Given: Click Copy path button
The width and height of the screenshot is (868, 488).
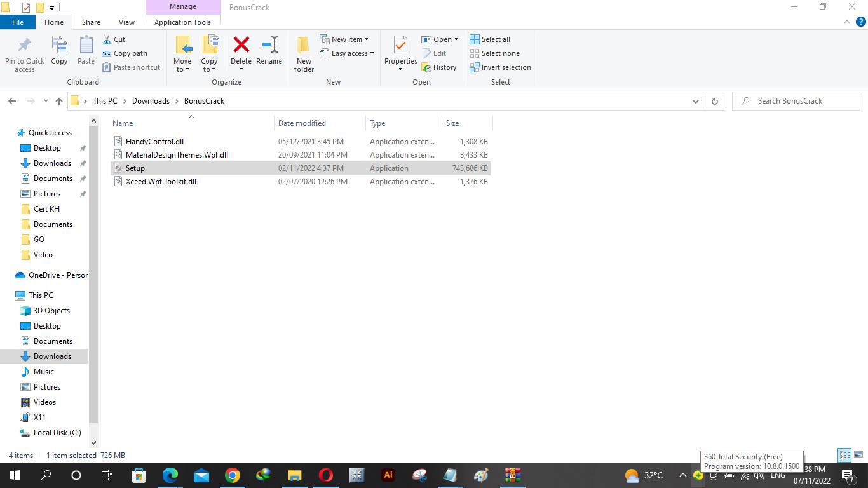Looking at the screenshot, I should pos(125,53).
